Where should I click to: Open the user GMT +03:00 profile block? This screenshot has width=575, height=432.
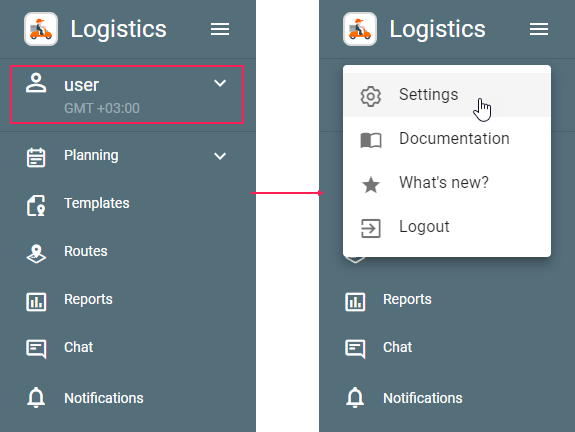(x=127, y=95)
